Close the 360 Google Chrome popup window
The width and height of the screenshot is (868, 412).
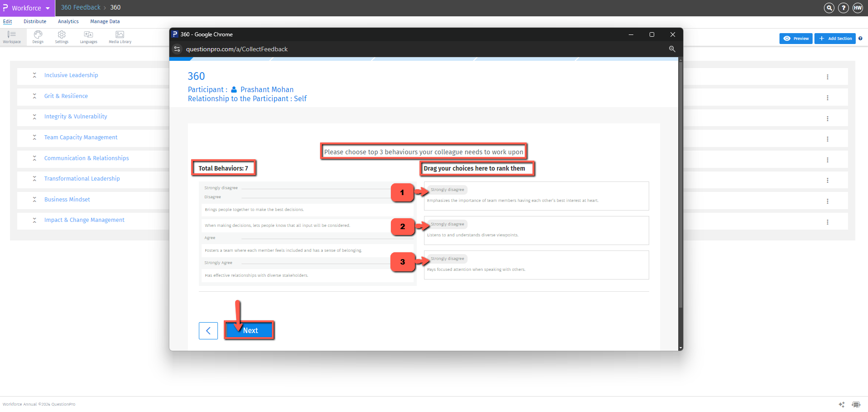[673, 34]
